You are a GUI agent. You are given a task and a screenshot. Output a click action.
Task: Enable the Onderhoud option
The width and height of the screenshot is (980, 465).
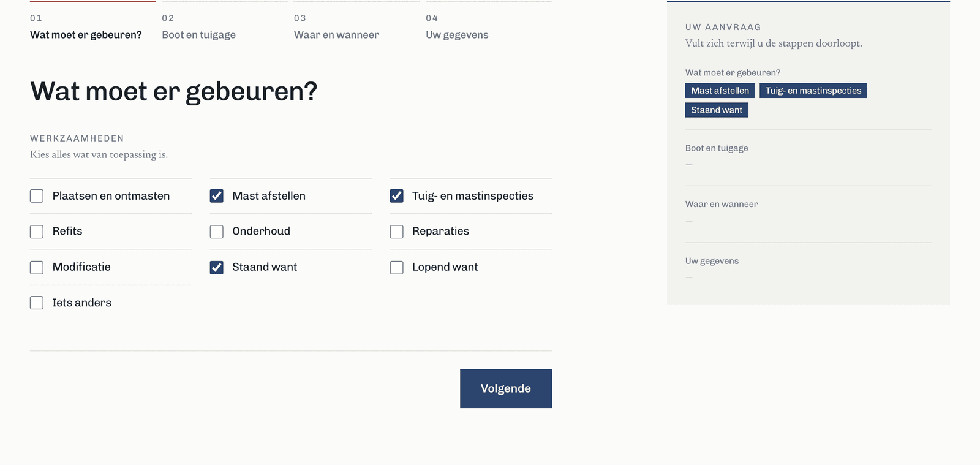coord(217,232)
